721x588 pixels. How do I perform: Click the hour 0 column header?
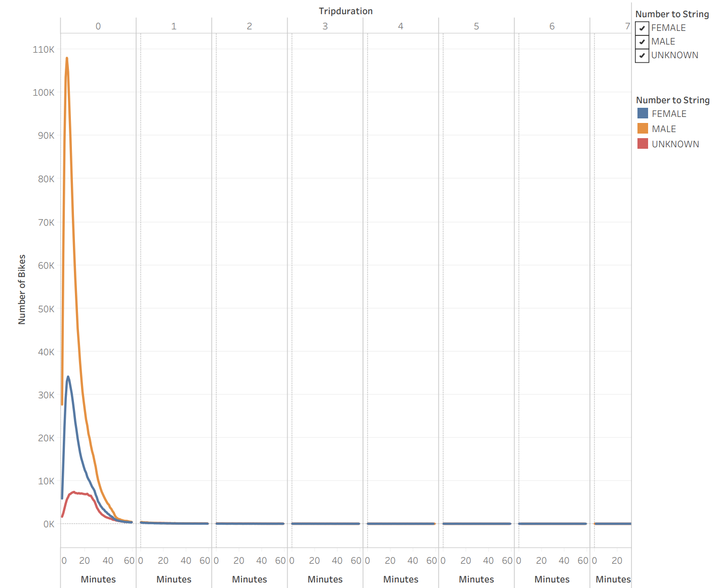[x=98, y=26]
